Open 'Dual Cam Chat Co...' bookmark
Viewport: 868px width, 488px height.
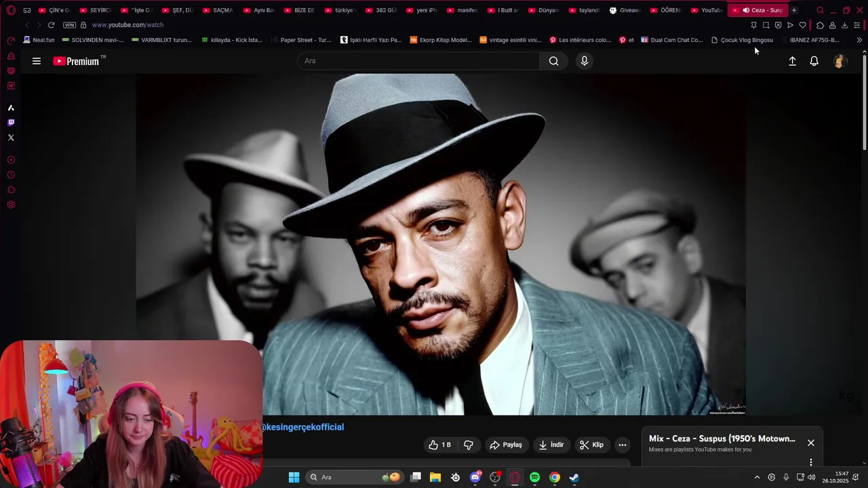pyautogui.click(x=672, y=40)
